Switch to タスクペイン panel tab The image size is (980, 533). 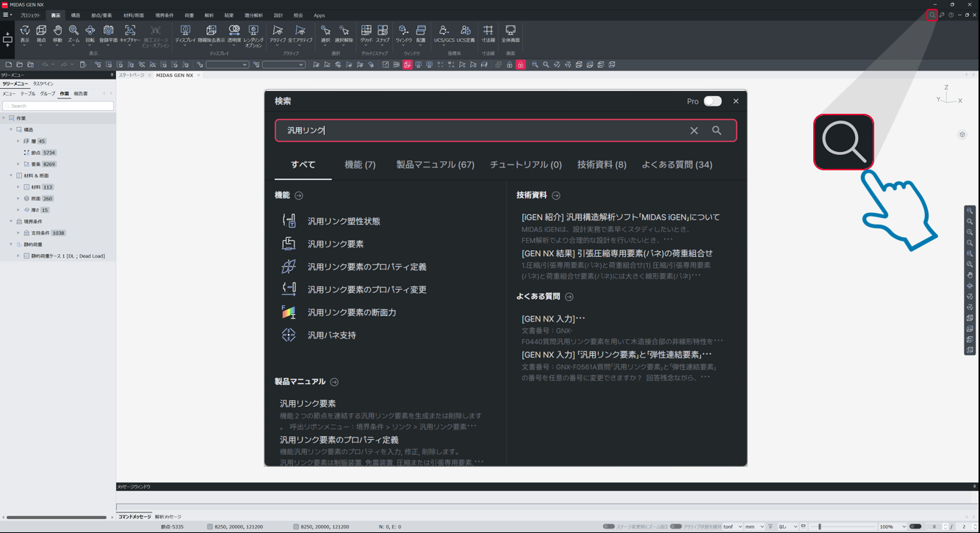(x=43, y=84)
